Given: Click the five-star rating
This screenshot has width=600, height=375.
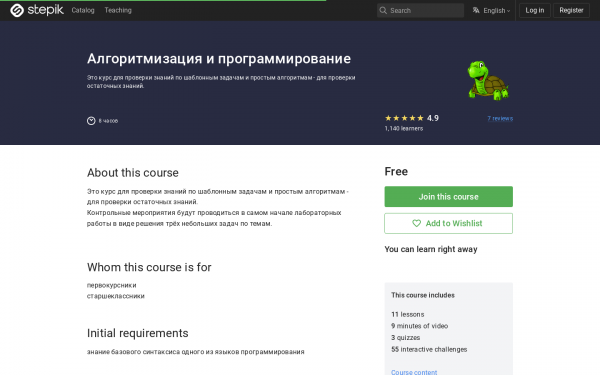Looking at the screenshot, I should pos(404,118).
